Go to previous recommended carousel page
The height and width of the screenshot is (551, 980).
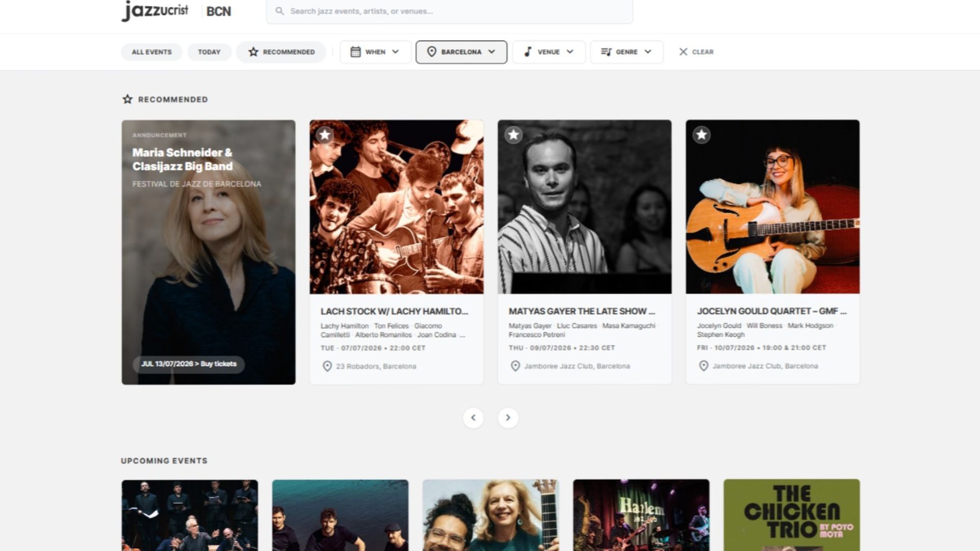tap(473, 418)
